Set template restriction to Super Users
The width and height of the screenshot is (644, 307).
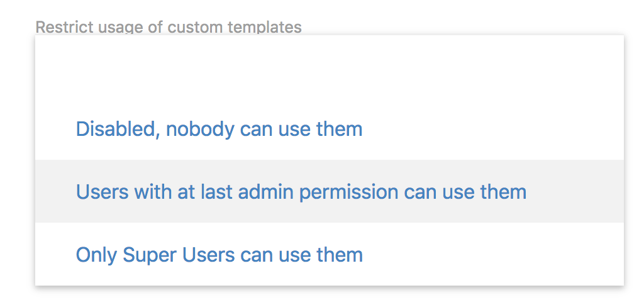[x=219, y=254]
